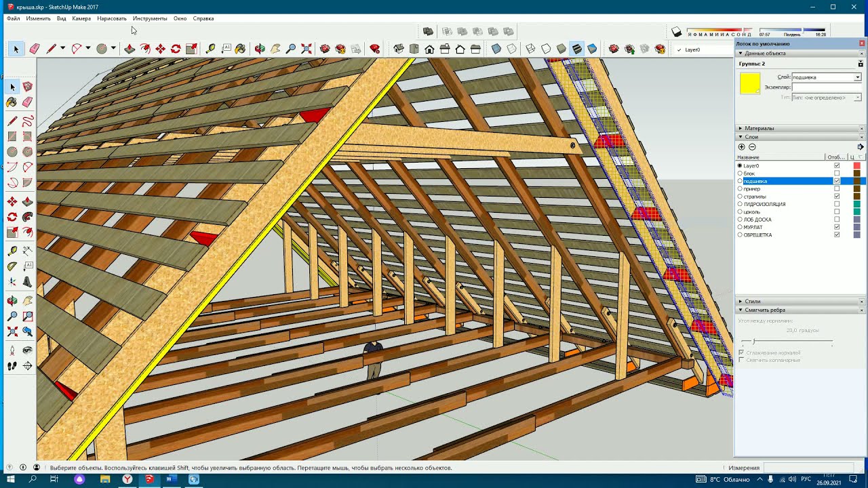Select the Move tool in top toolbar
Image resolution: width=868 pixels, height=488 pixels.
click(x=161, y=49)
